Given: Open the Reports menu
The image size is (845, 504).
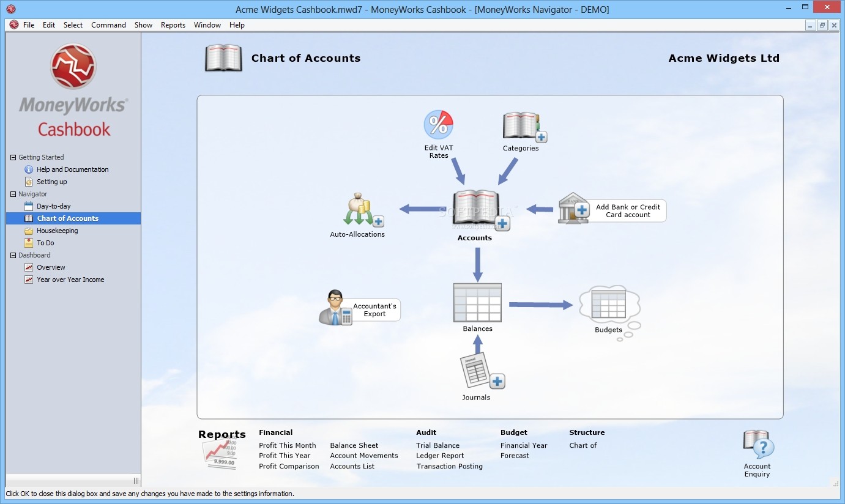Looking at the screenshot, I should [x=173, y=25].
